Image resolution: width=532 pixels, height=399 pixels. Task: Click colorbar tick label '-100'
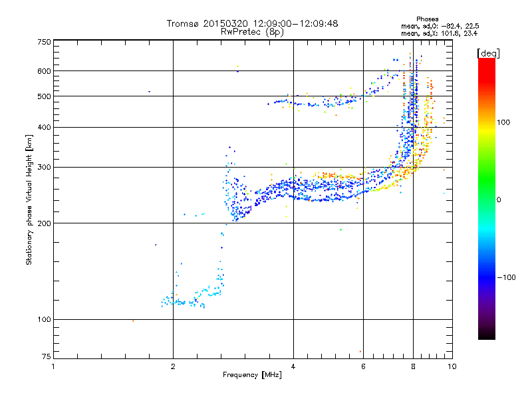coord(506,277)
